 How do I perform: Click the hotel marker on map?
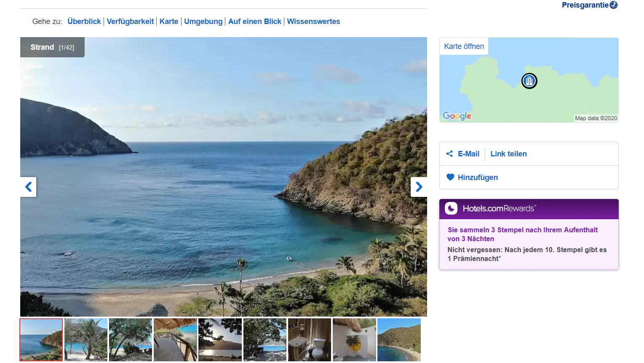(x=529, y=81)
